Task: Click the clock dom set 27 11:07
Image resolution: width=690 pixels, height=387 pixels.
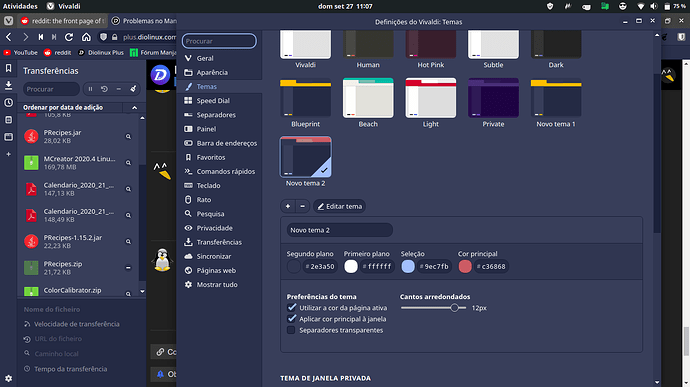Action: 345,6
